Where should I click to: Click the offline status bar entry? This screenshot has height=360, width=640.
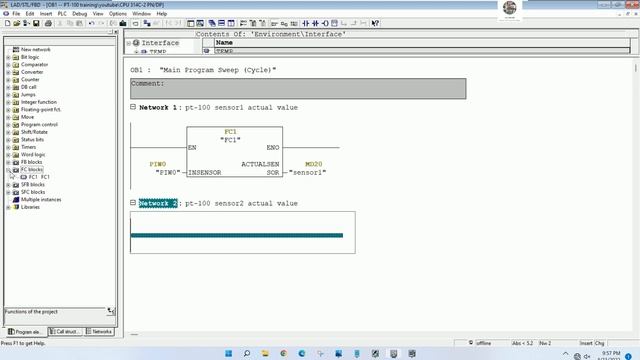[x=483, y=343]
